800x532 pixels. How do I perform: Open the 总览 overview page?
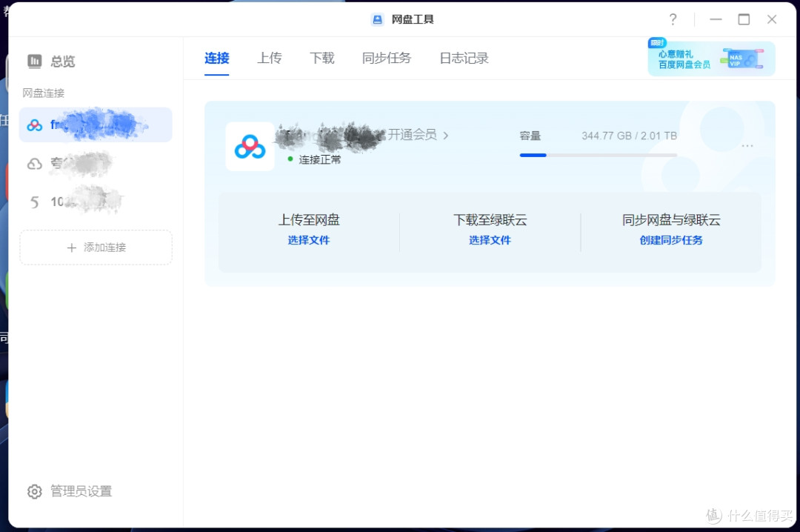coord(51,61)
